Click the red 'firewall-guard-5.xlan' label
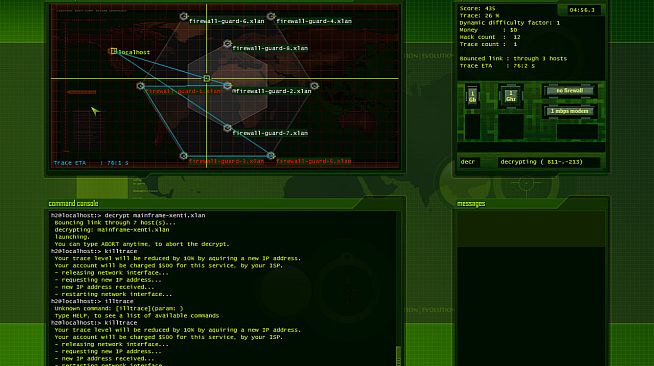The image size is (654, 366). 314,161
